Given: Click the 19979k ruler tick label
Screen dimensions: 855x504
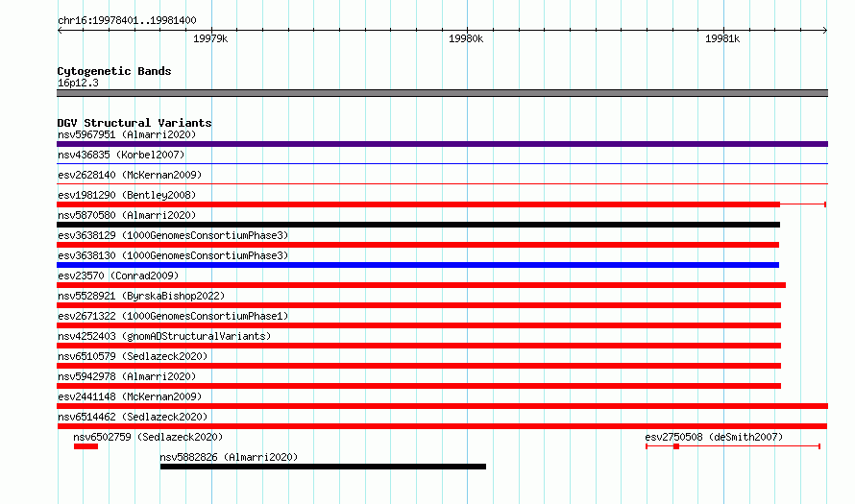Looking at the screenshot, I should click(x=210, y=38).
